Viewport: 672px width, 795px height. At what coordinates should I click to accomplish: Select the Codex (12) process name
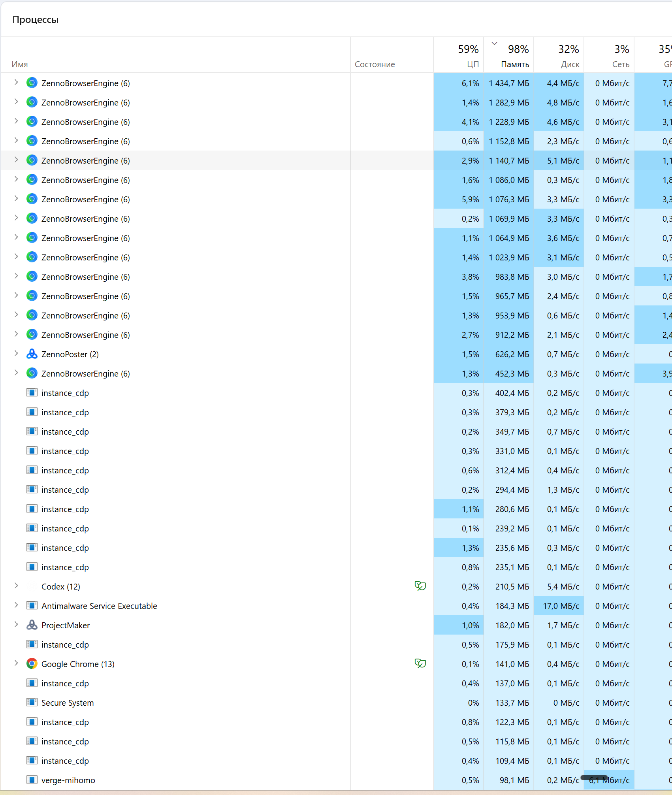tap(61, 587)
